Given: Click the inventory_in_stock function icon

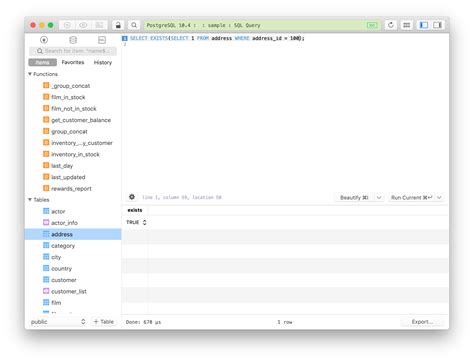Looking at the screenshot, I should point(46,154).
